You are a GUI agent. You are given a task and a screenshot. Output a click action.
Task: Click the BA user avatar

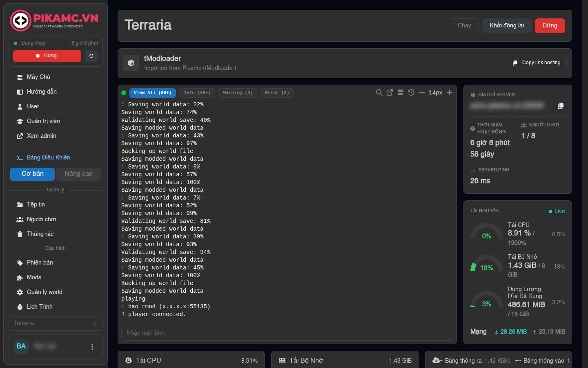(21, 346)
